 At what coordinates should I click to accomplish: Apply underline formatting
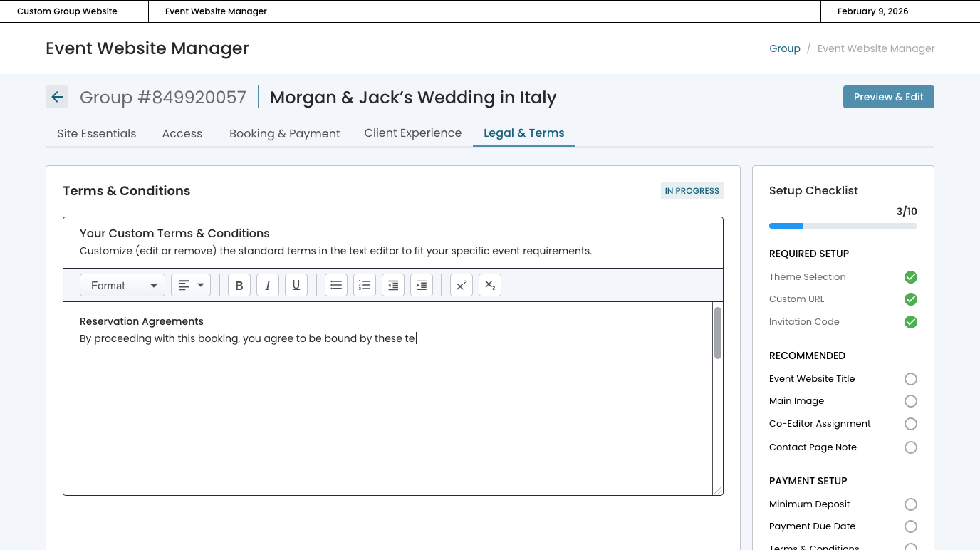(296, 285)
